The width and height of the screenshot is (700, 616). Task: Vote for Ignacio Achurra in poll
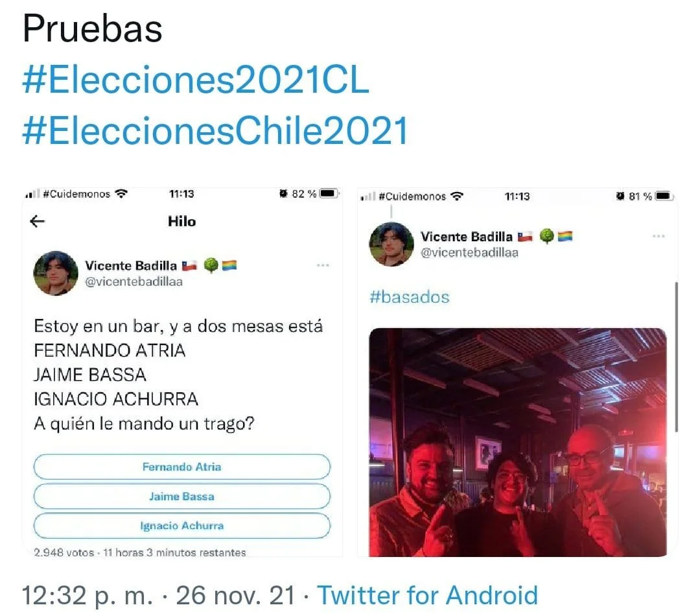click(181, 526)
